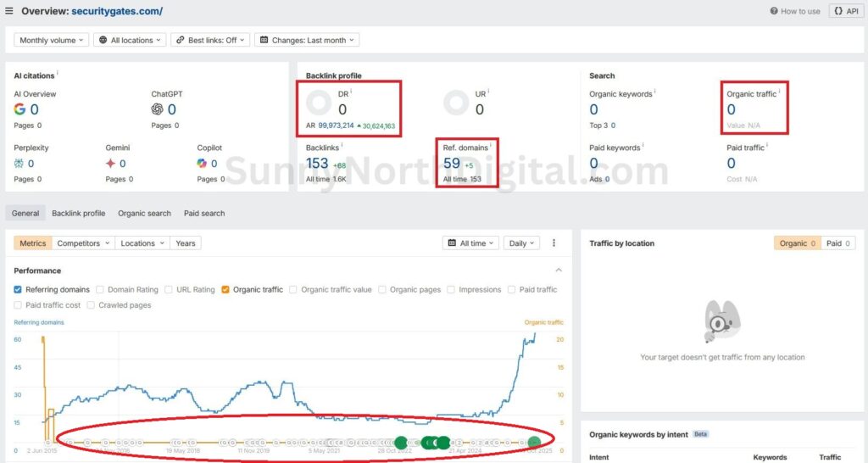Click the Perplexity logo icon

point(19,164)
